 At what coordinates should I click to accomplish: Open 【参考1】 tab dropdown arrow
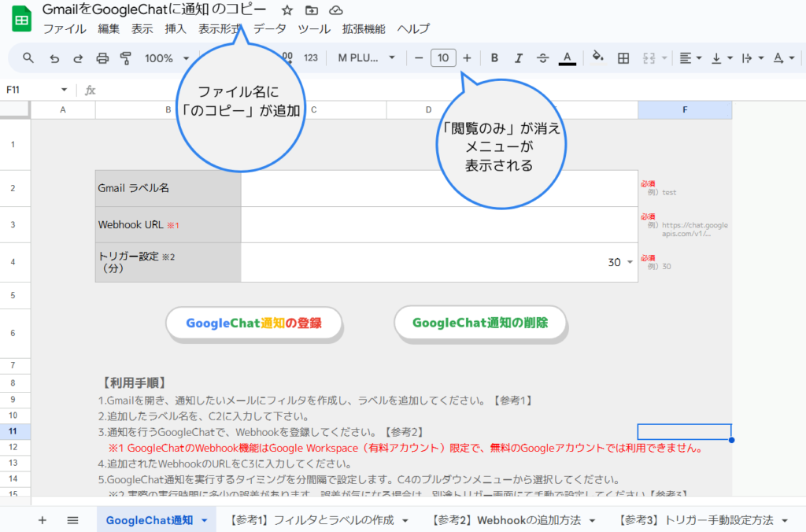coord(405,521)
